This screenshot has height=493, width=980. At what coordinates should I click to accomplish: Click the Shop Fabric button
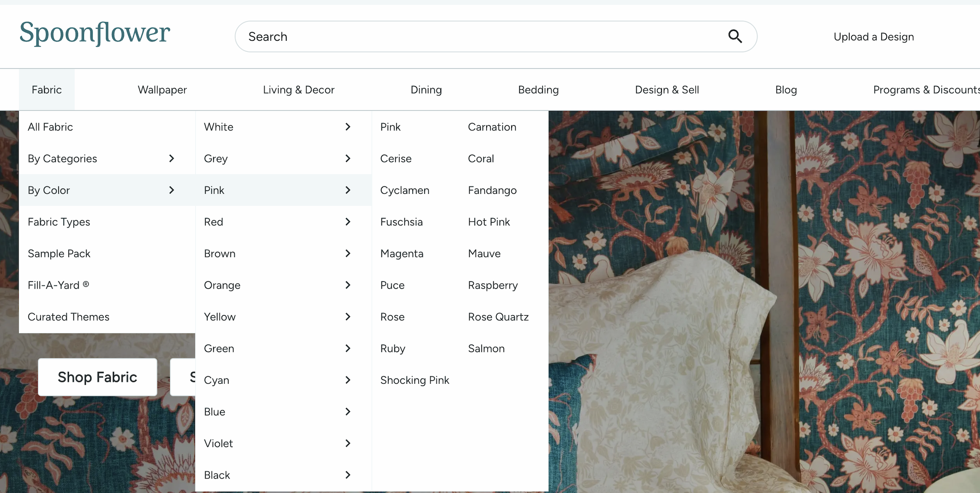click(97, 377)
